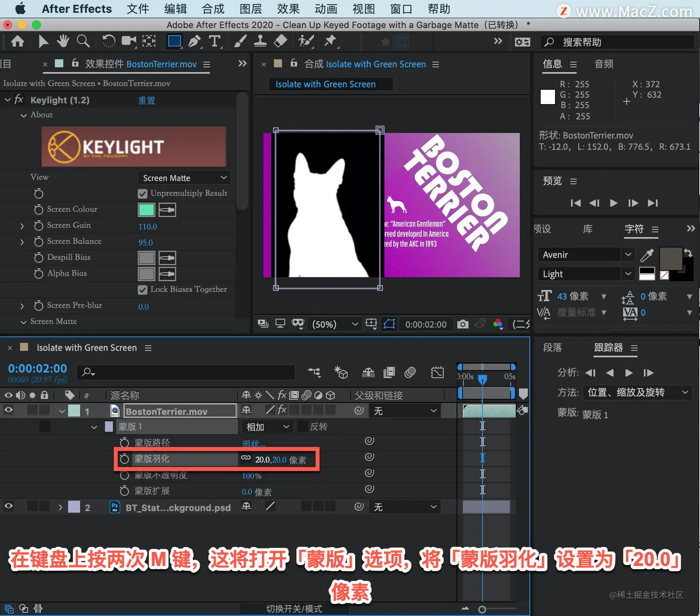700x616 pixels.
Task: Open the 文件 menu
Action: point(138,9)
